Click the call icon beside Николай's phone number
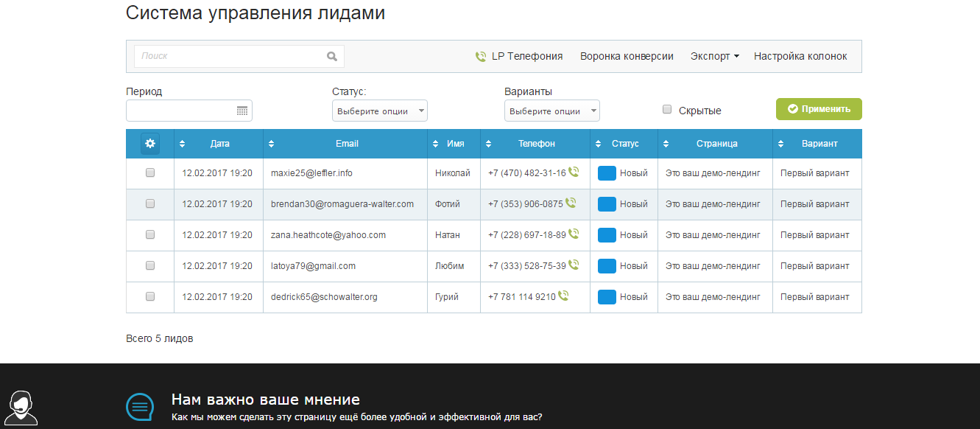Screen dimensions: 980x429 pyautogui.click(x=572, y=172)
